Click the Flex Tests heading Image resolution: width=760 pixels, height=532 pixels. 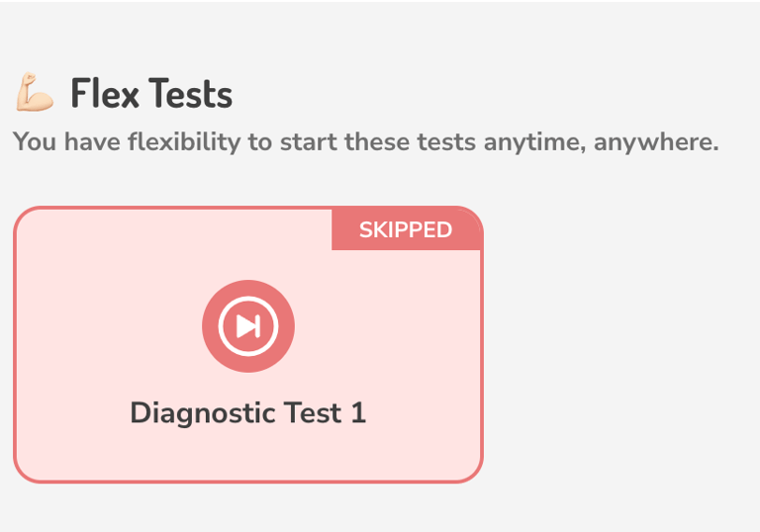point(151,93)
